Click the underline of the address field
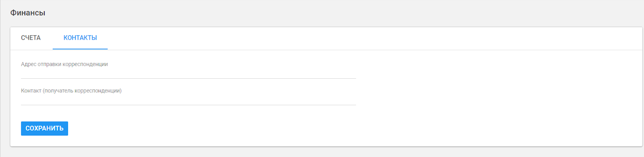The height and width of the screenshot is (157, 644). 188,78
